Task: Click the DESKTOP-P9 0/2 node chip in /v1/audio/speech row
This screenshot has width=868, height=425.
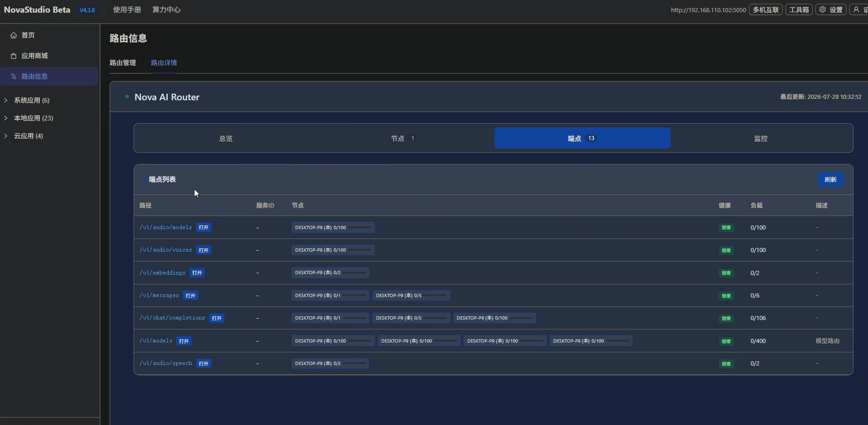Action: [x=330, y=364]
